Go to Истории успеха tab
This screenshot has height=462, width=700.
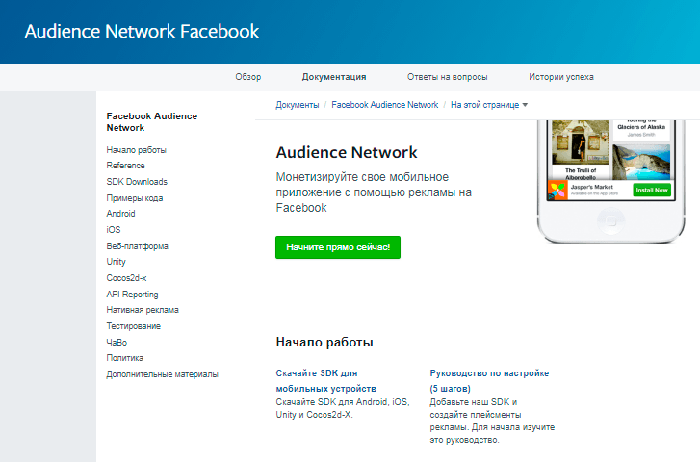(x=561, y=77)
